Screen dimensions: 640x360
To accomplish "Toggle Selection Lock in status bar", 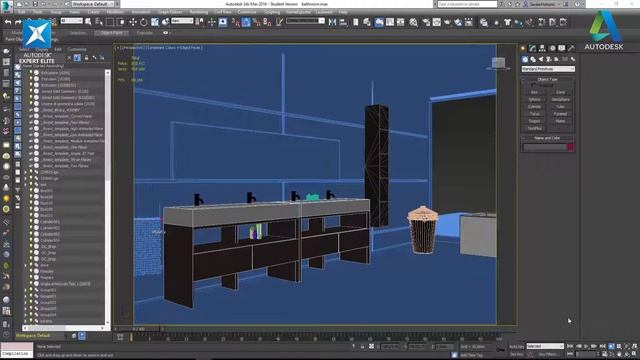I will coord(362,347).
